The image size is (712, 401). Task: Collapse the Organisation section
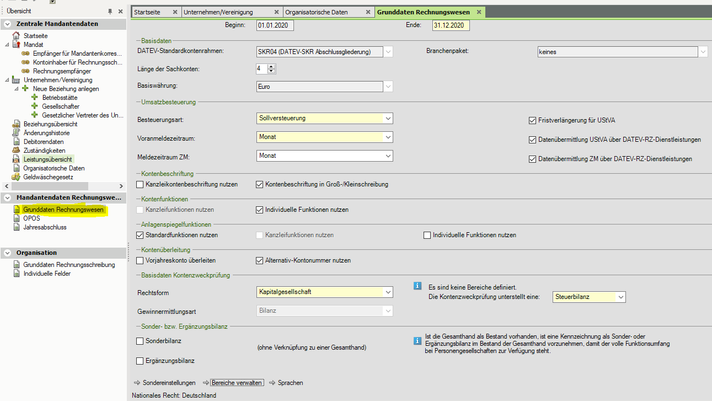[x=8, y=253]
